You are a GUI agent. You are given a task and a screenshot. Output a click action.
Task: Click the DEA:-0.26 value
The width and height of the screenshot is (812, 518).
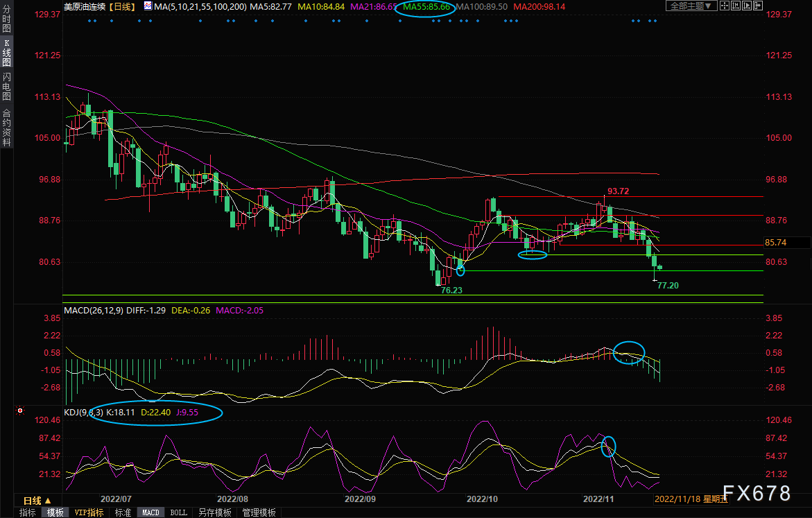click(191, 310)
